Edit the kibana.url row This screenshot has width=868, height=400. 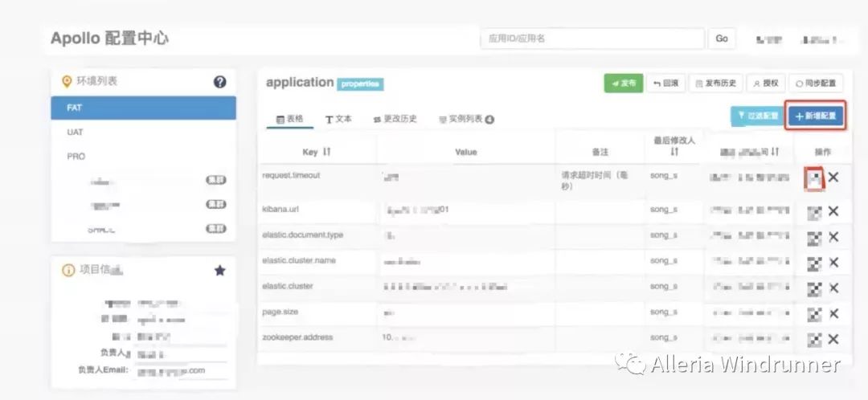pos(813,212)
